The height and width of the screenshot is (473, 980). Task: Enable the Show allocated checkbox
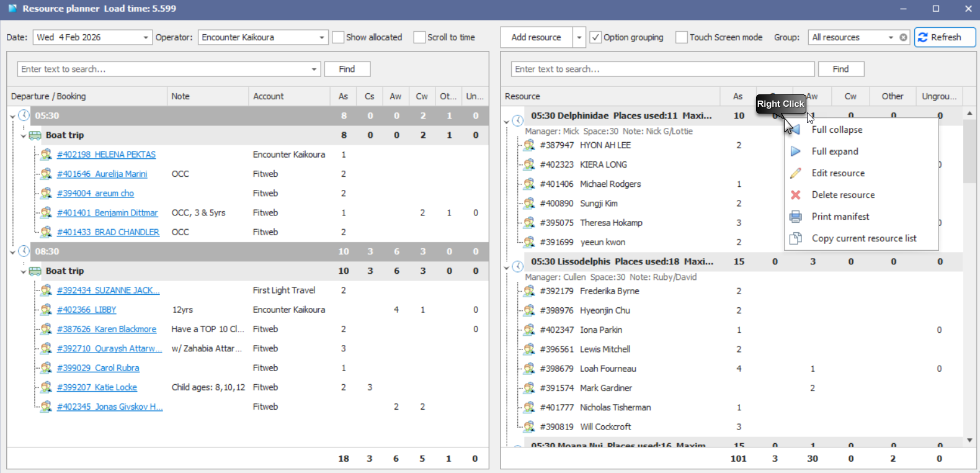(338, 37)
